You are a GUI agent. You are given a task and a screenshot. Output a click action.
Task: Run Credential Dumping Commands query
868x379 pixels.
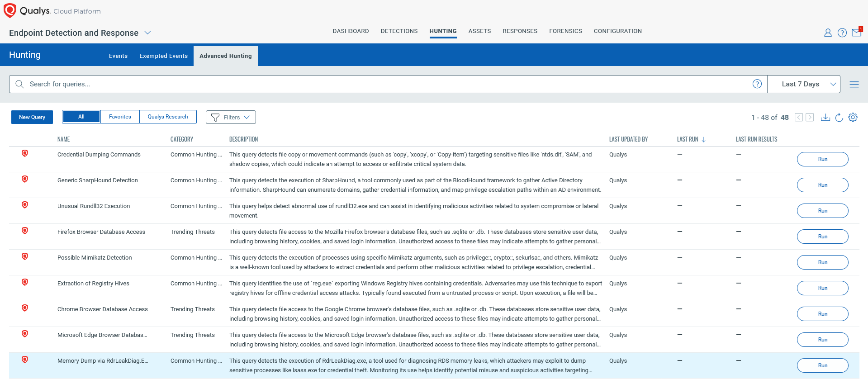(822, 159)
